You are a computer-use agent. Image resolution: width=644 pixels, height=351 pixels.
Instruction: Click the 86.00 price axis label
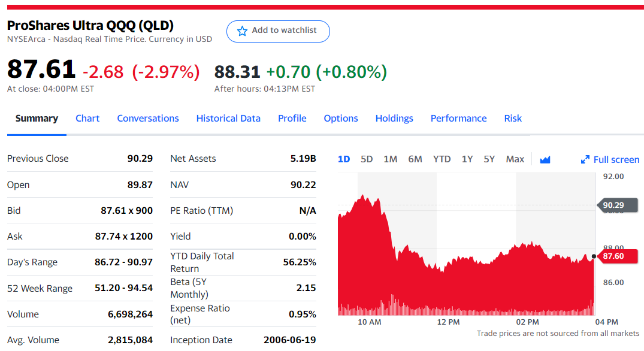point(613,283)
